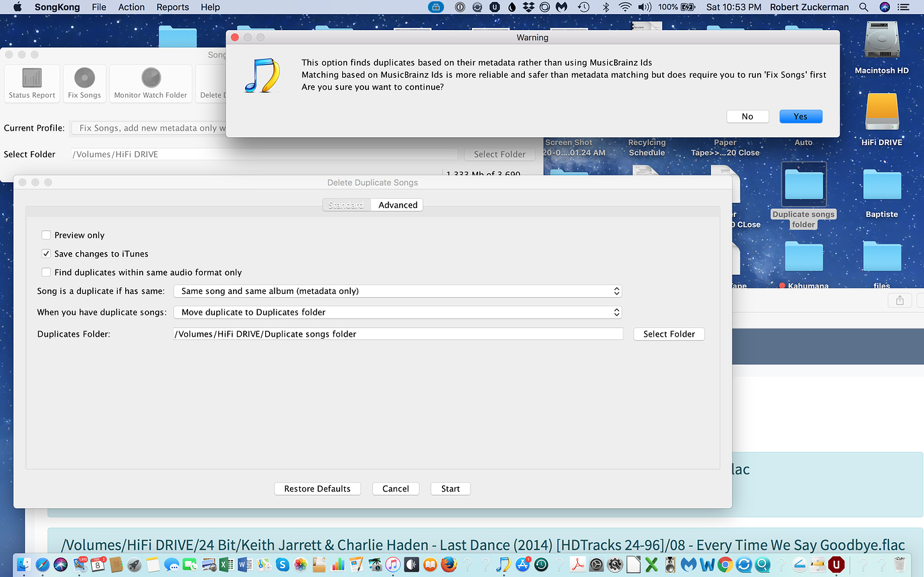924x577 pixels.
Task: Click the Start button
Action: point(451,489)
